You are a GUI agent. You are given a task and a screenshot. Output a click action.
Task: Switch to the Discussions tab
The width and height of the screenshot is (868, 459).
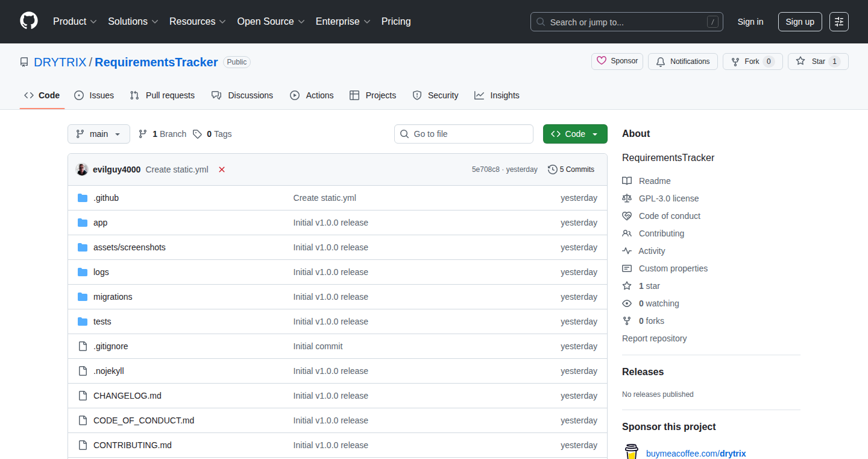(x=242, y=95)
